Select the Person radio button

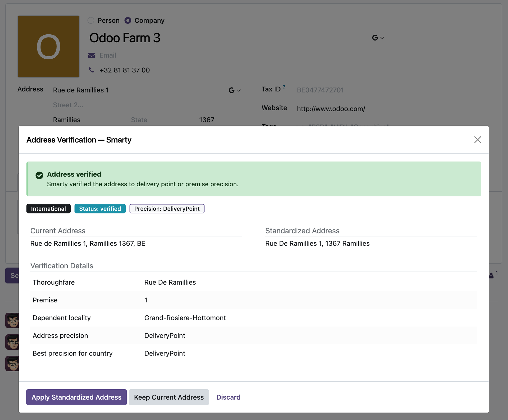[x=91, y=20]
